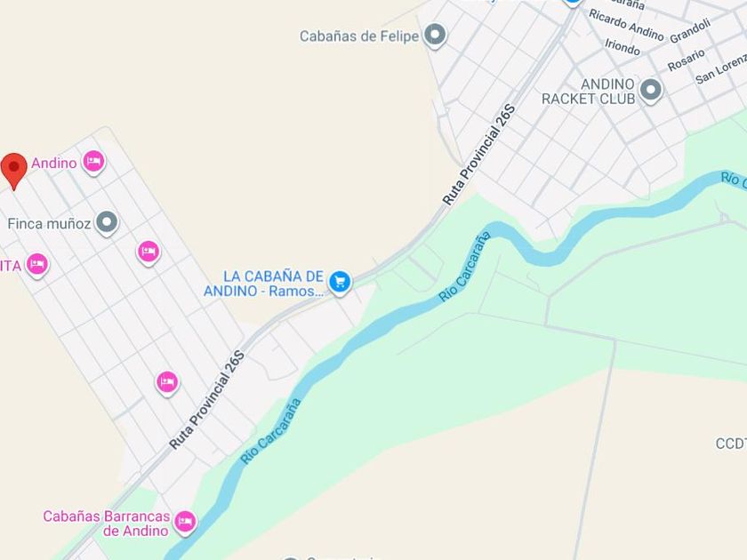Viewport: 747px width, 560px height.
Task: Select hotel icon right of Finca muñoz
Action: tap(149, 252)
